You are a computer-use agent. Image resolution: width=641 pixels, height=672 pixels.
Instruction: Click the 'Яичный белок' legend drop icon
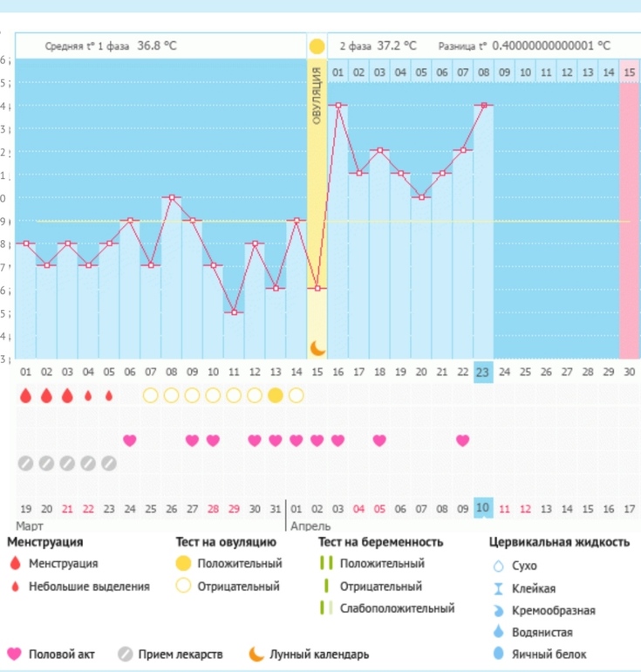pos(498,654)
